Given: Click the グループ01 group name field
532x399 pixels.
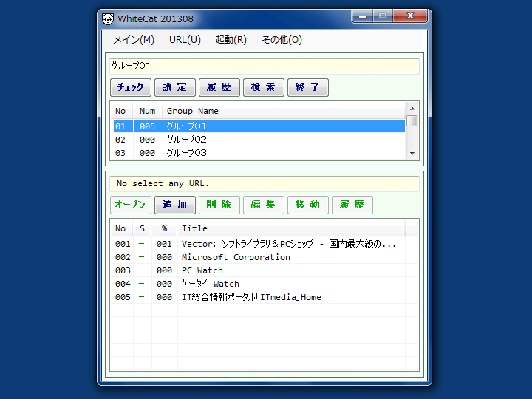Looking at the screenshot, I should 264,66.
